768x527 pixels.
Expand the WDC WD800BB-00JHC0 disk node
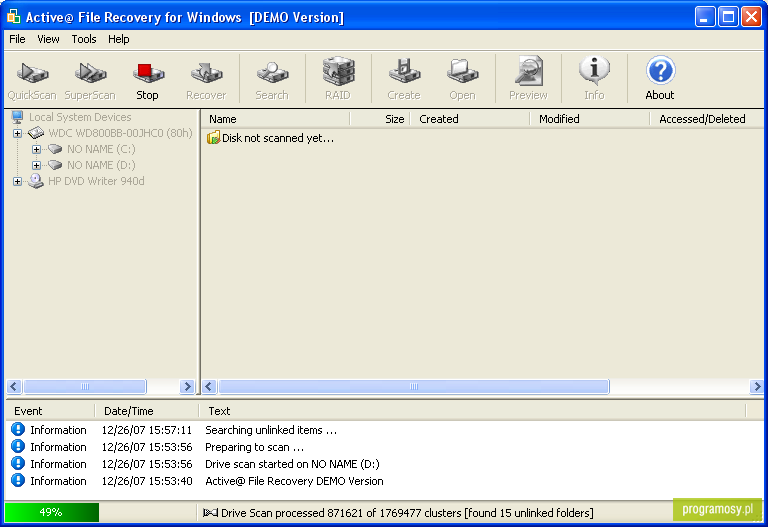(17, 133)
